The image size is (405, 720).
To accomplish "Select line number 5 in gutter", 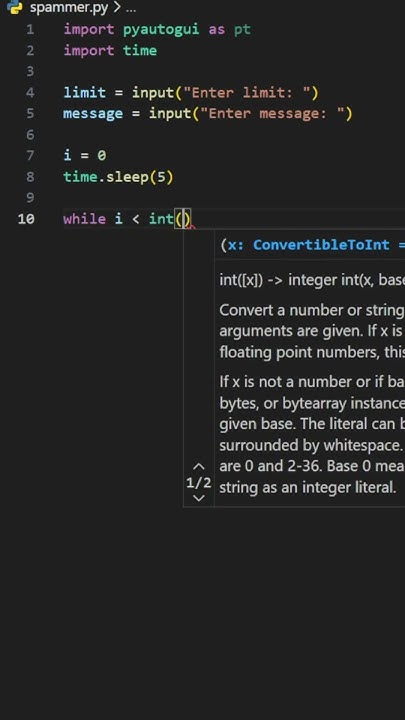I will point(30,113).
